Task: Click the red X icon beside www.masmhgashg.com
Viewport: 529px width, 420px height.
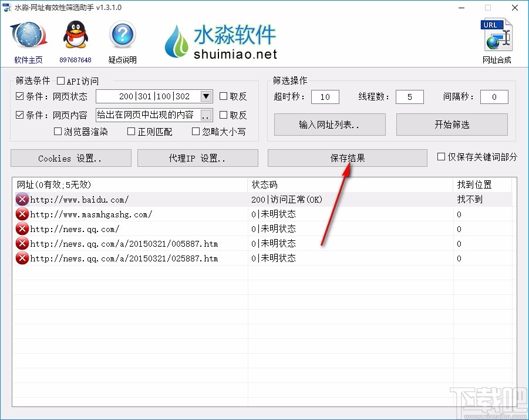Action: click(22, 214)
